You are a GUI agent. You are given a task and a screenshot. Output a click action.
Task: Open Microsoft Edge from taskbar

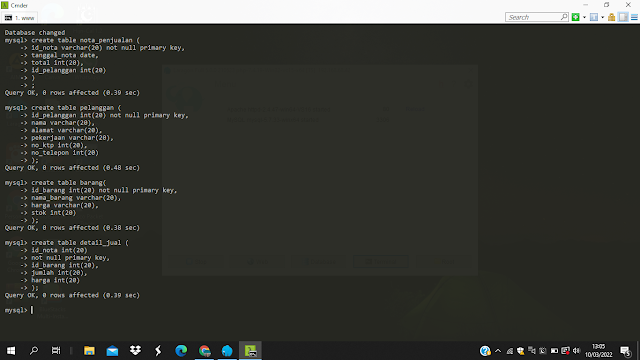coord(181,351)
